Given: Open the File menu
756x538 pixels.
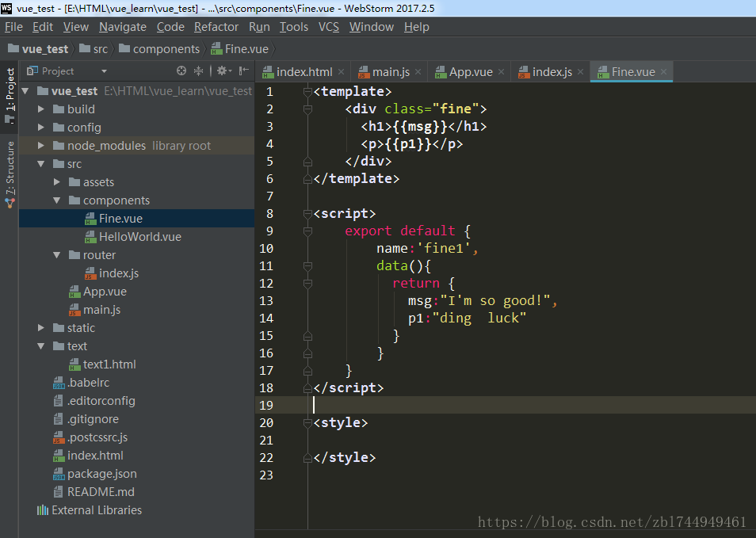Looking at the screenshot, I should point(13,27).
